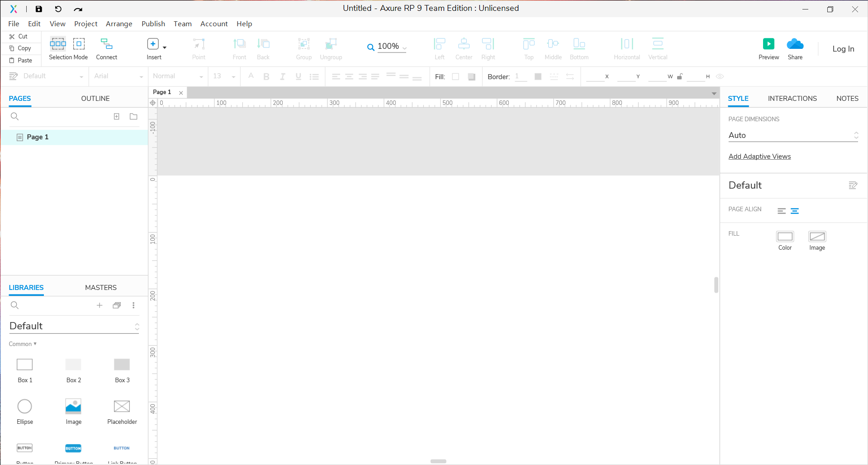The image size is (868, 465).
Task: Toggle widget hidden eye icon
Action: coord(720,76)
